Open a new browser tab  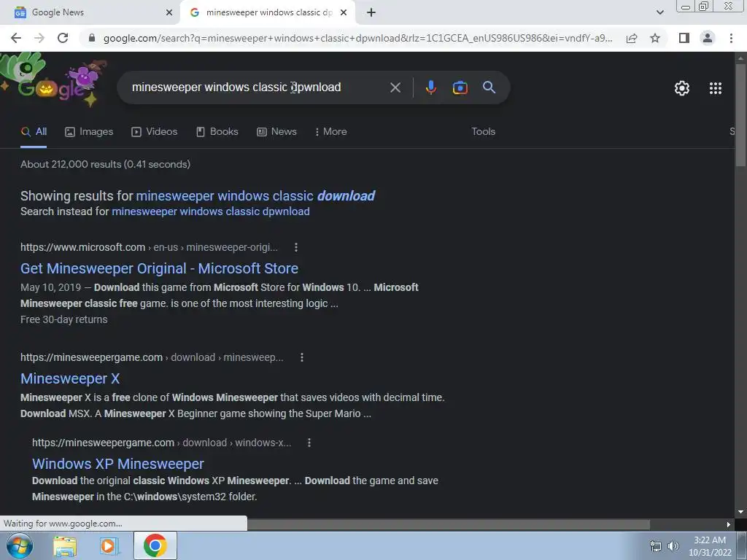pyautogui.click(x=371, y=12)
